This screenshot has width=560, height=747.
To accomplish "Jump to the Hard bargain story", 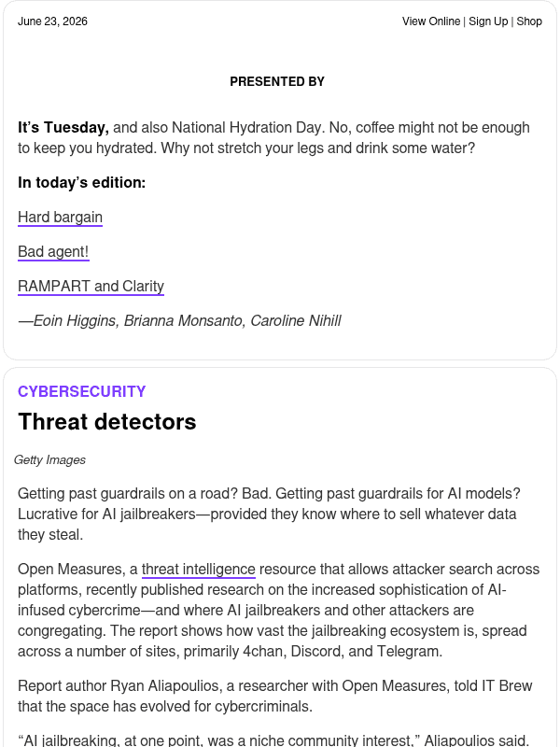I will pos(60,218).
